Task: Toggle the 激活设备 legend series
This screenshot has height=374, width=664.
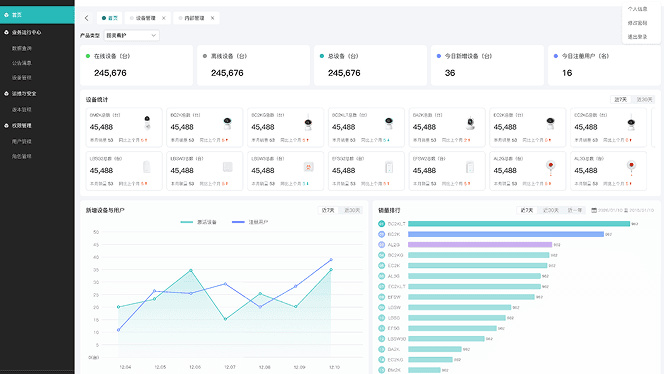Action: pyautogui.click(x=199, y=222)
